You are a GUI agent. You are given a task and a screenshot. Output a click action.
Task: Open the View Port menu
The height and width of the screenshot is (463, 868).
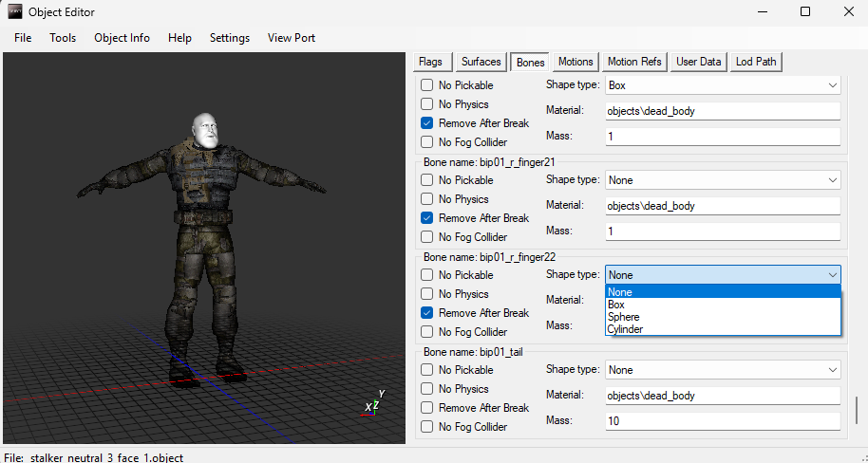[x=292, y=38]
